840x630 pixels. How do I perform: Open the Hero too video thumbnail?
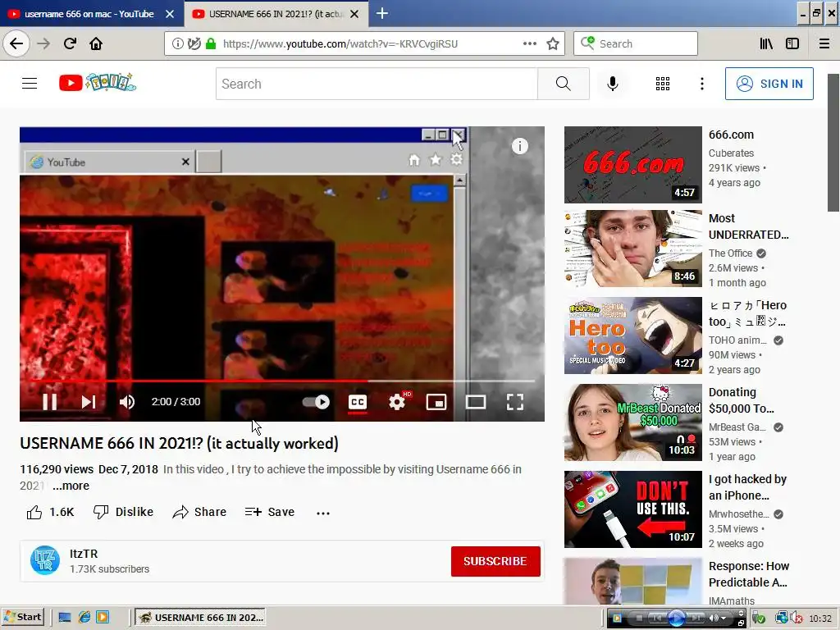(x=632, y=336)
